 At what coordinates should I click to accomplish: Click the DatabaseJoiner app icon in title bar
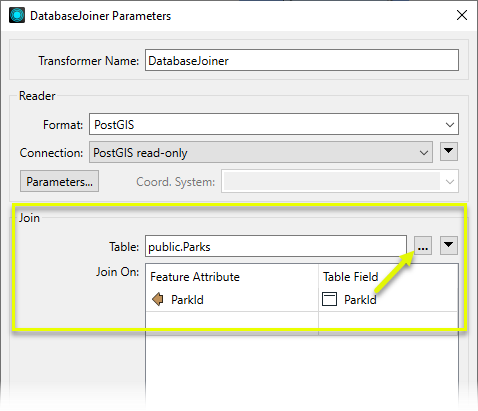coord(17,15)
